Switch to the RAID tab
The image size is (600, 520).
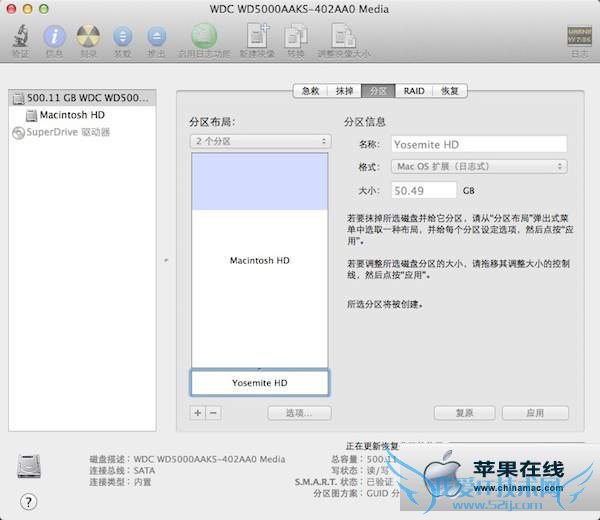(414, 91)
